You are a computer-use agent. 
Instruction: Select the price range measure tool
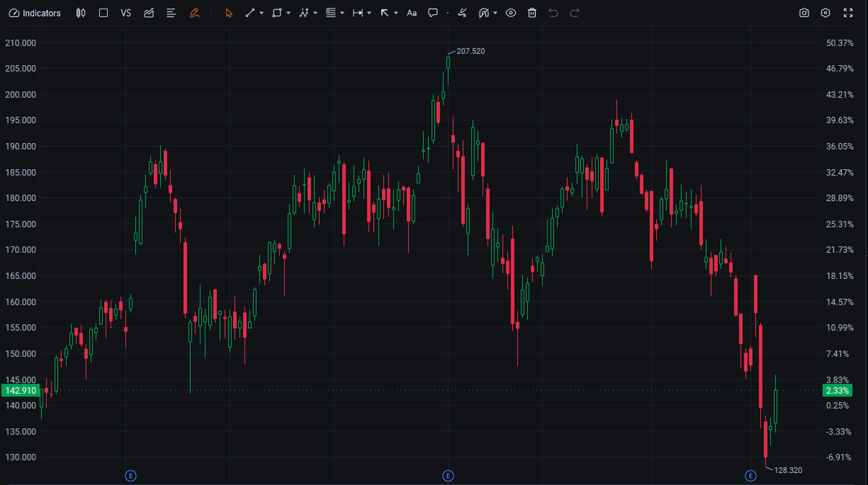(357, 13)
